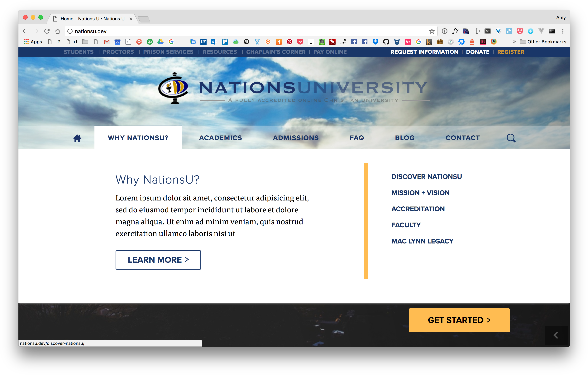
Task: Click the dark left-chevron button
Action: tap(556, 335)
